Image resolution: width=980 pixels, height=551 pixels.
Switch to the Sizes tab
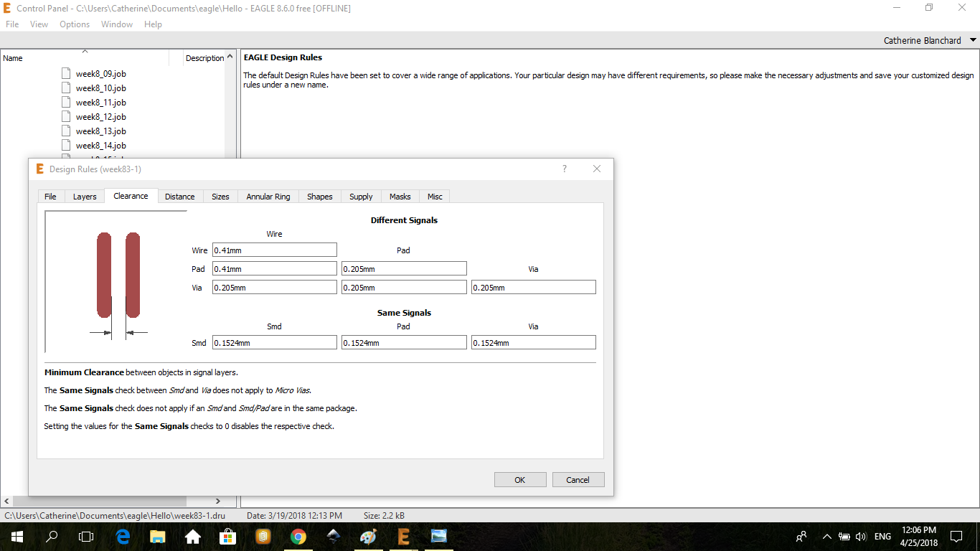pyautogui.click(x=220, y=197)
